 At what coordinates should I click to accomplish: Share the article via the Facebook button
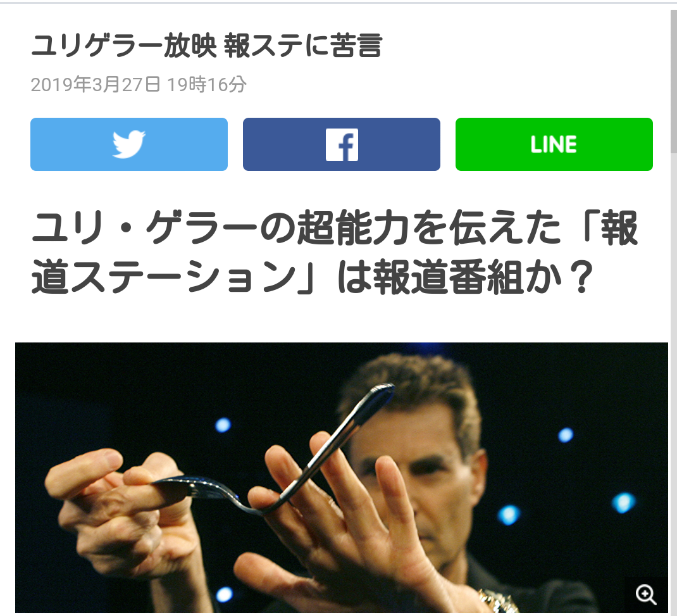pyautogui.click(x=342, y=144)
